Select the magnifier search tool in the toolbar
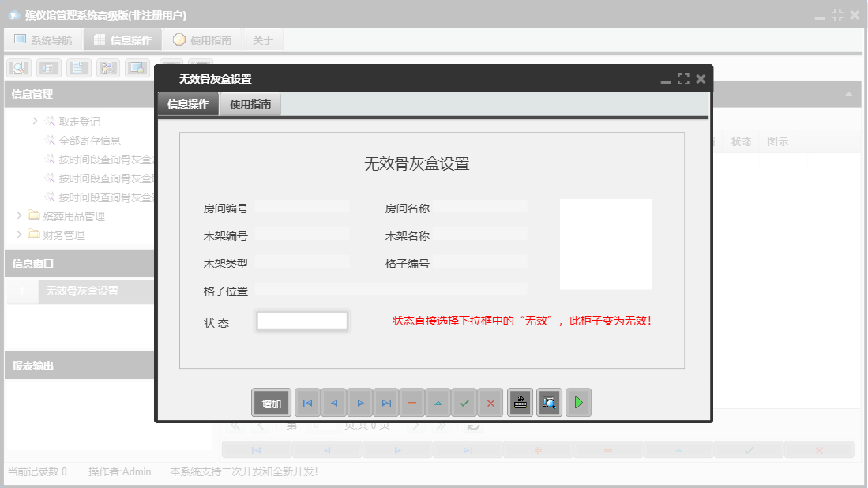Screen dimensions: 868x488 coord(18,67)
